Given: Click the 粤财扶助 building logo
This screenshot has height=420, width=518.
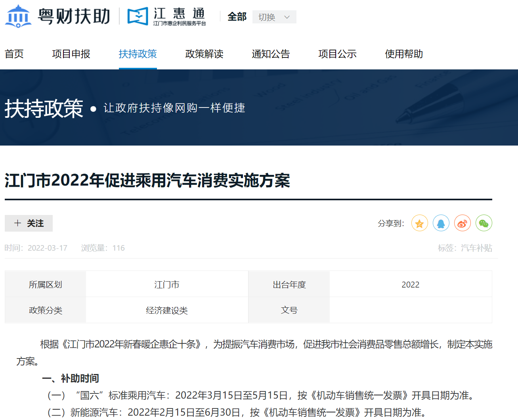Looking at the screenshot, I should tap(18, 16).
